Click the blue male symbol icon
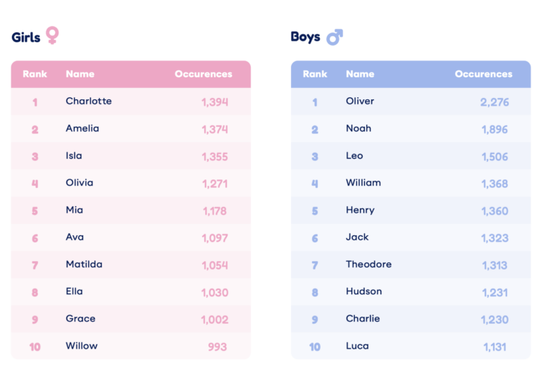Screen dimensions: 541x392 click(335, 37)
